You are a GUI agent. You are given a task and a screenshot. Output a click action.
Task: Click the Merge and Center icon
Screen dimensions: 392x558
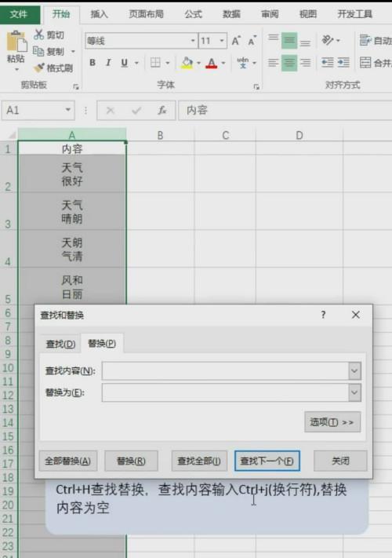tap(365, 63)
